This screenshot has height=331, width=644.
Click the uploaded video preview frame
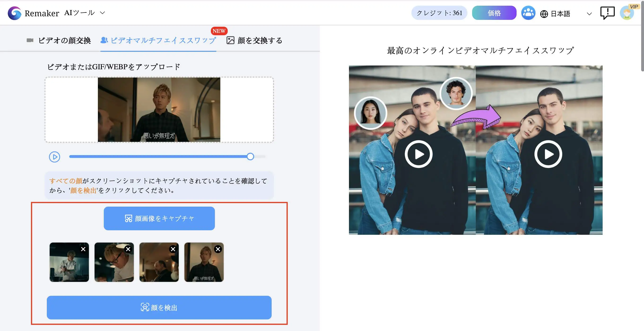(x=159, y=109)
